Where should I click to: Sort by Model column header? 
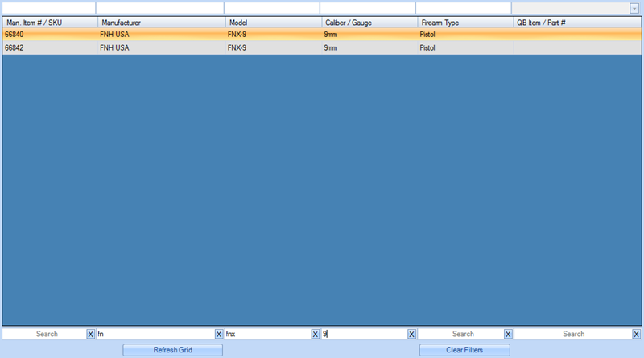point(274,23)
